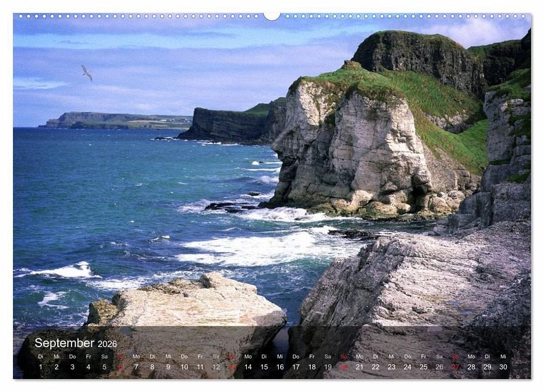The height and width of the screenshot is (392, 544).
Task: Pick day 9 on the date strip
Action: pos(168,367)
